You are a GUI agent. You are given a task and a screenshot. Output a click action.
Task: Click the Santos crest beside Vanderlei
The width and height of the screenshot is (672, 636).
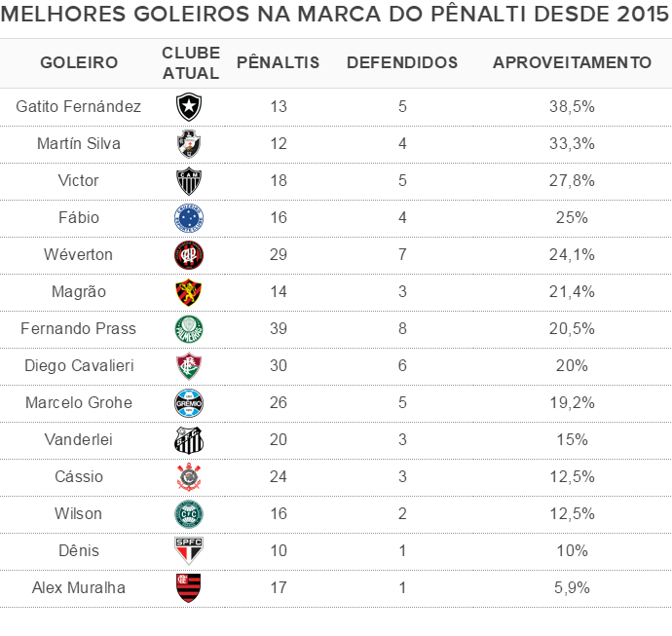(x=188, y=440)
